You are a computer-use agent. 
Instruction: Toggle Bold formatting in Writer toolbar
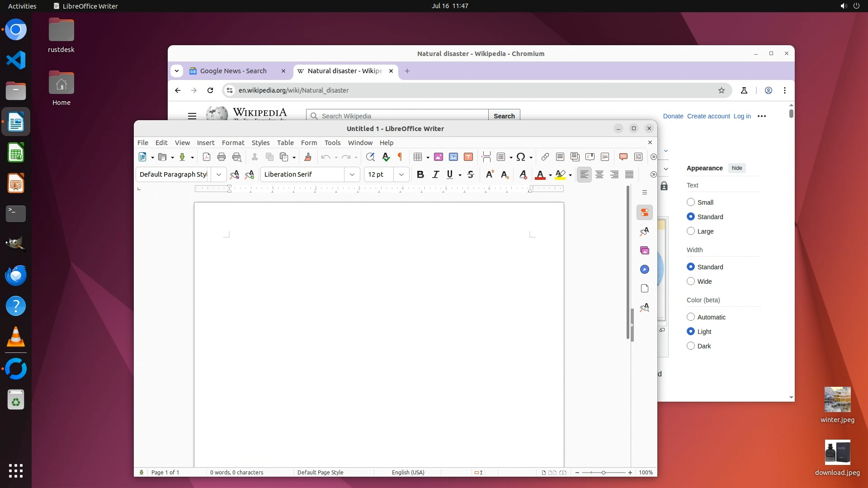click(420, 174)
